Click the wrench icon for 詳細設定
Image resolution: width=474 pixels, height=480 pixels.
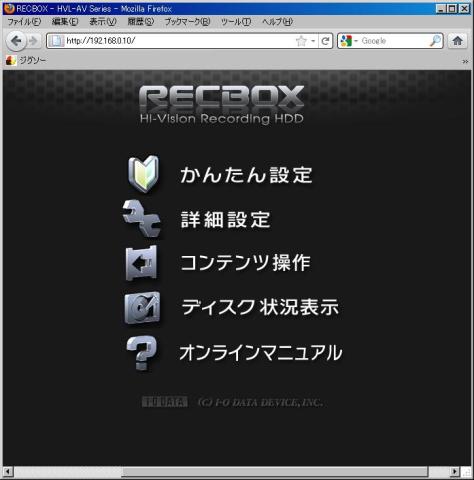(x=142, y=218)
